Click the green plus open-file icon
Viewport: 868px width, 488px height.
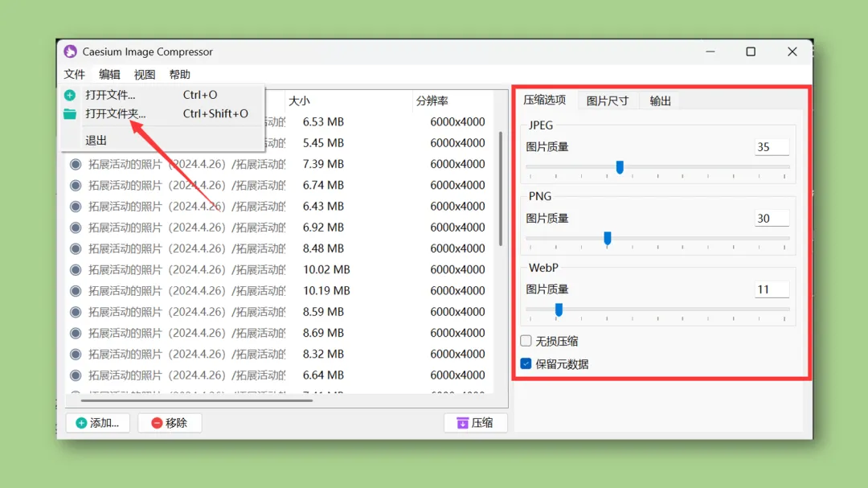pos(70,96)
